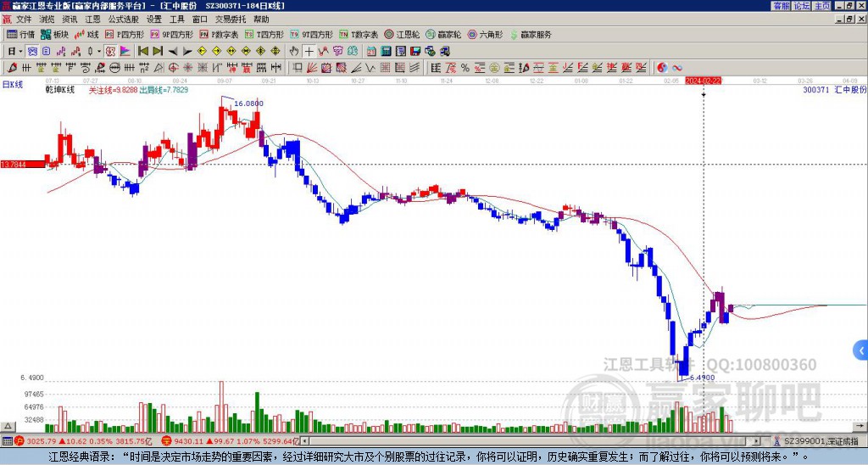Open the 浏览 menu

pos(47,20)
